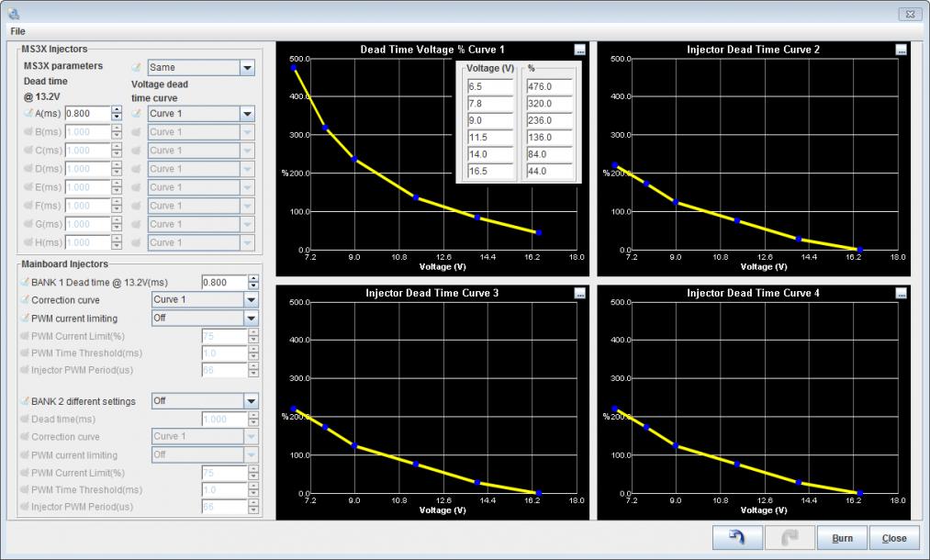This screenshot has width=930, height=560.
Task: Expand BANK 2 different settings dropdown
Action: pos(251,401)
